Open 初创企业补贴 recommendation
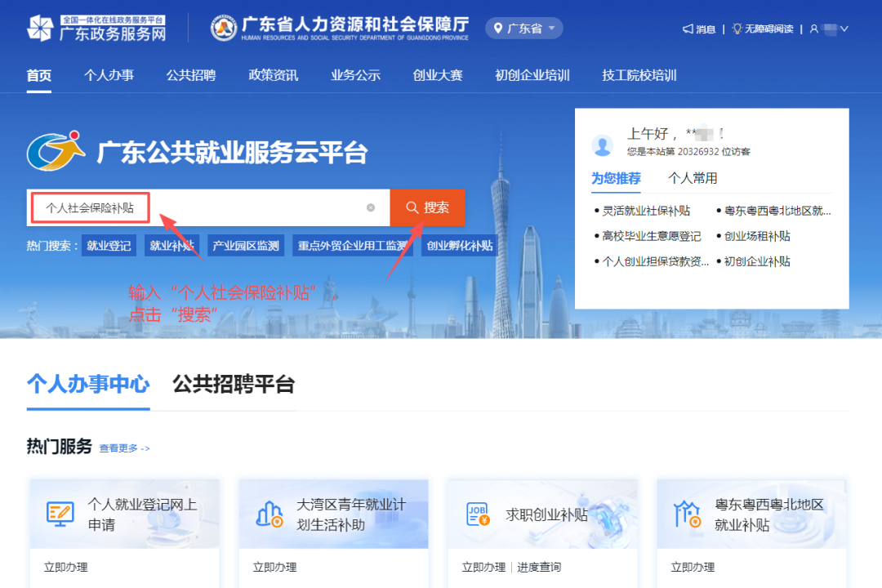The image size is (882, 588). (x=757, y=261)
